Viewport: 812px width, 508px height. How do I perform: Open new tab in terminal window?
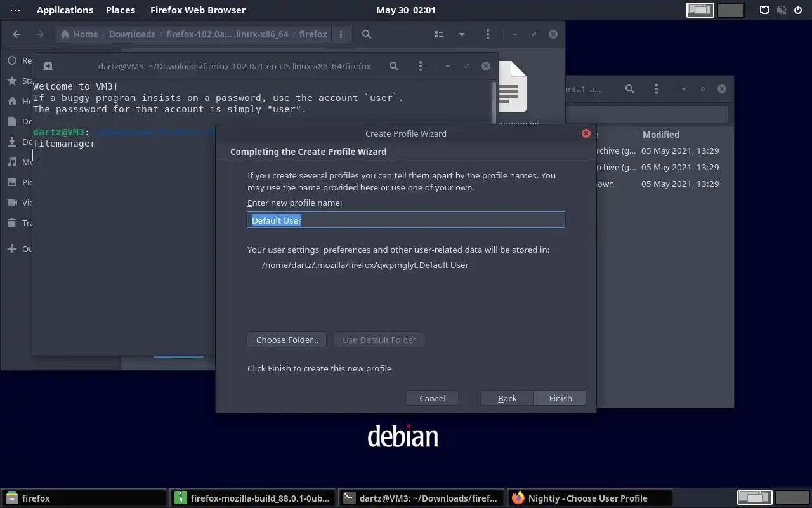[48, 66]
